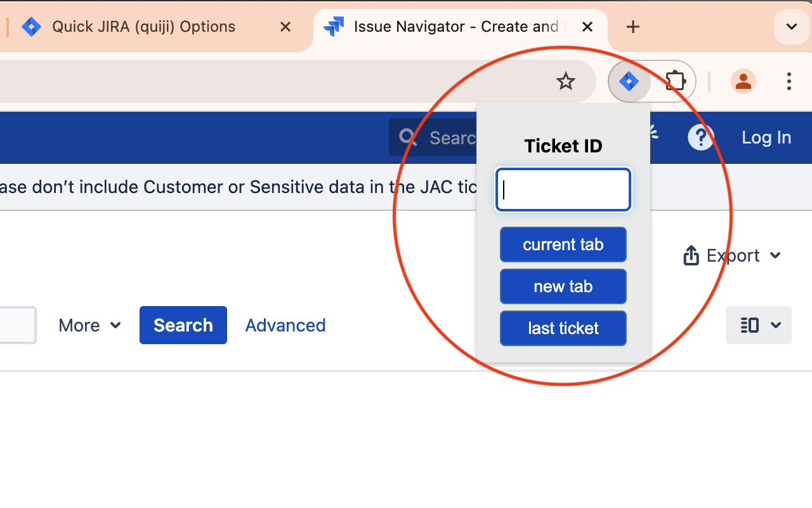
Task: Click the Export share icon
Action: [x=691, y=256]
